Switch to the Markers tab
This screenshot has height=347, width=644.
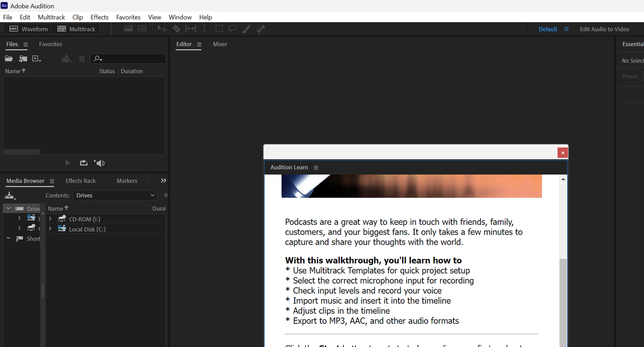[x=127, y=181]
